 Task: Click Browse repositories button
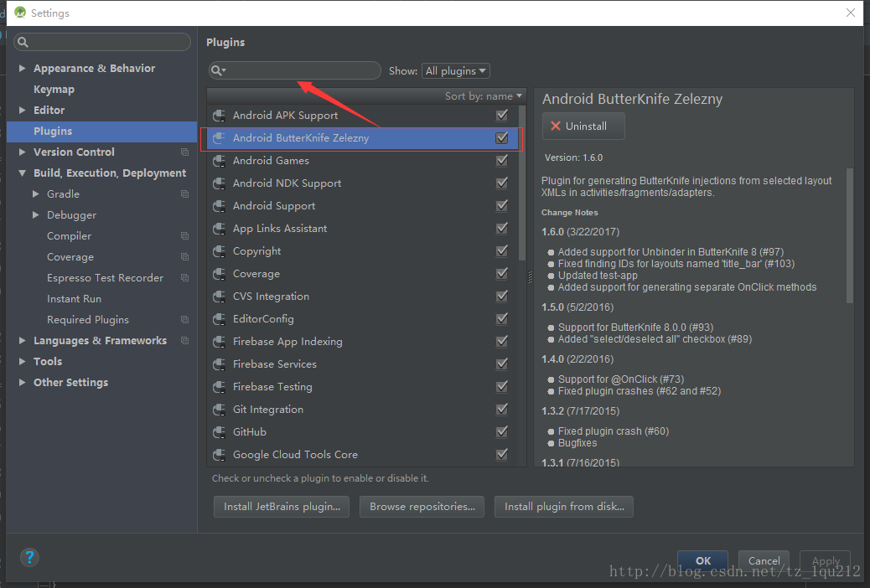[422, 507]
